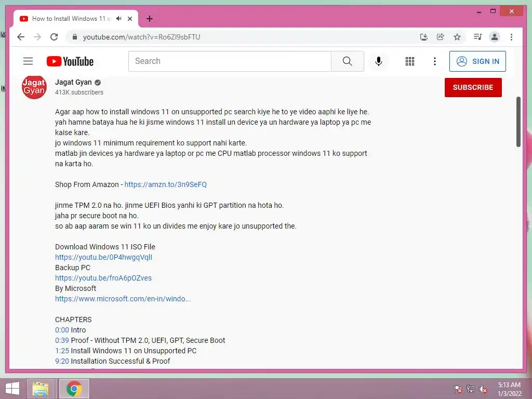
Task: Jump to 9:20 Installation Successful chapter
Action: click(x=62, y=361)
